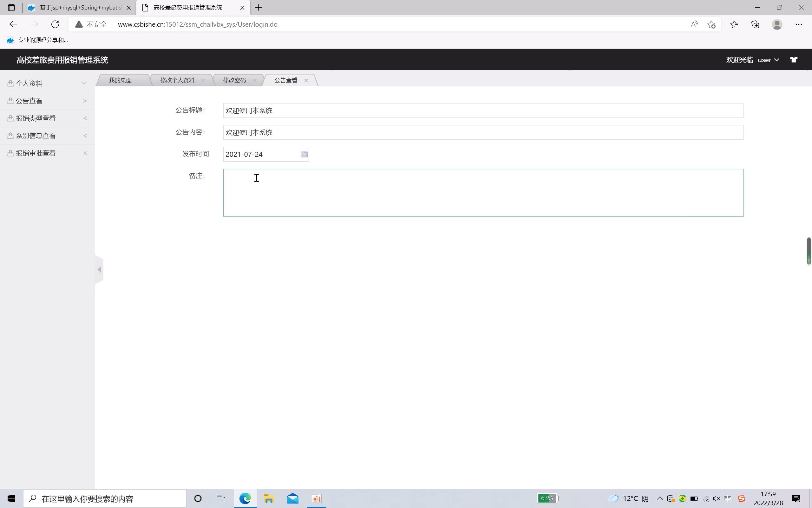Launch Cortana from the taskbar
This screenshot has height=508, width=812.
(x=198, y=498)
